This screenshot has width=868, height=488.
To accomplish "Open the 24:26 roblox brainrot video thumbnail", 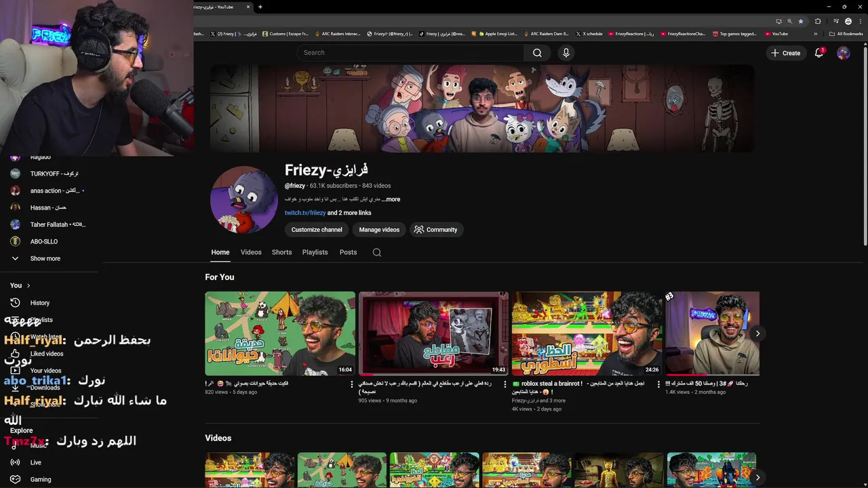I will [587, 333].
